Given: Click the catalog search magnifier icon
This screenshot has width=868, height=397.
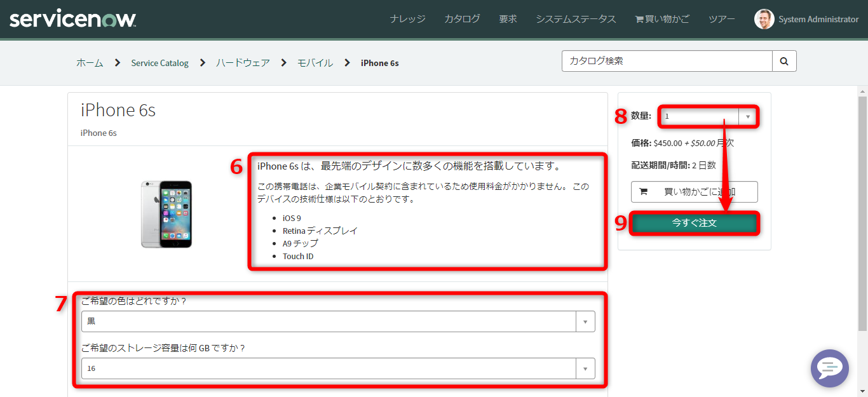Looking at the screenshot, I should 784,61.
